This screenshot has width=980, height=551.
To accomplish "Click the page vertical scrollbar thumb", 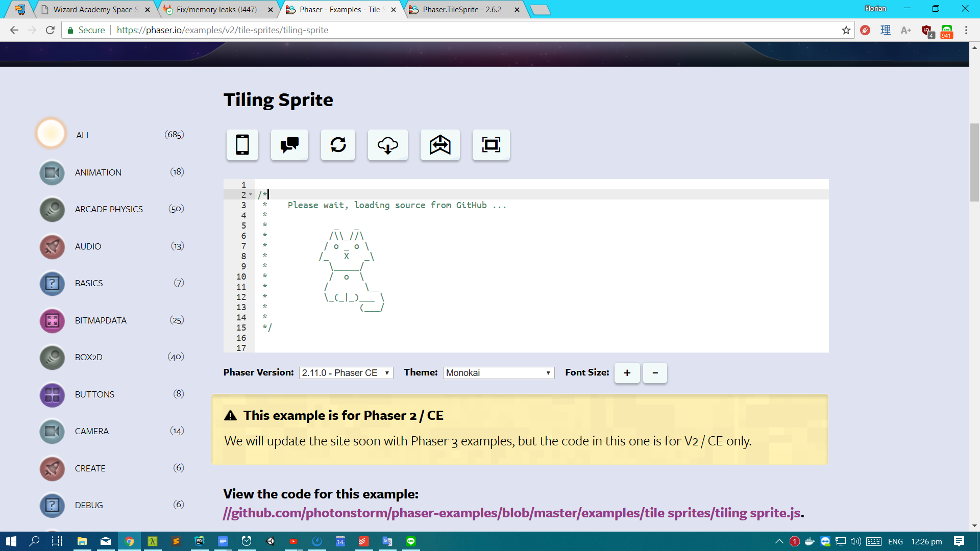I will coord(974,162).
